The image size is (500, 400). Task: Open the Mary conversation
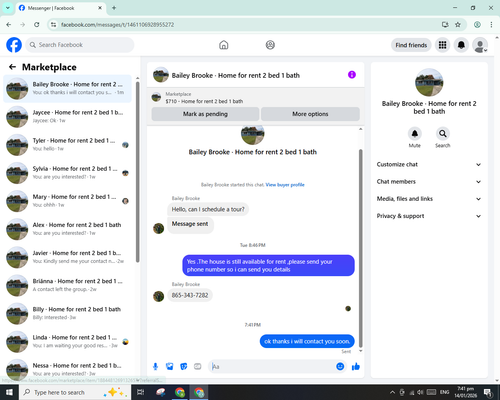[x=68, y=201]
